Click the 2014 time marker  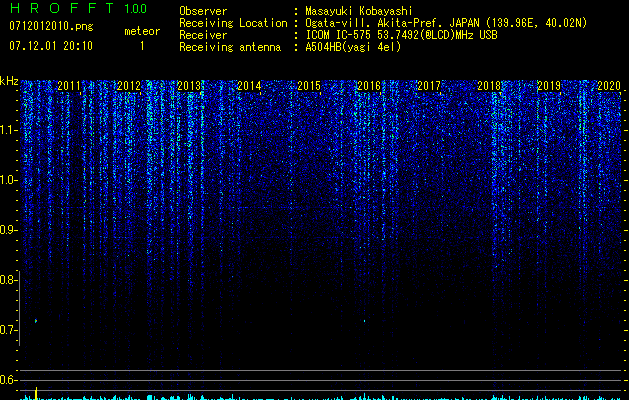pos(249,86)
